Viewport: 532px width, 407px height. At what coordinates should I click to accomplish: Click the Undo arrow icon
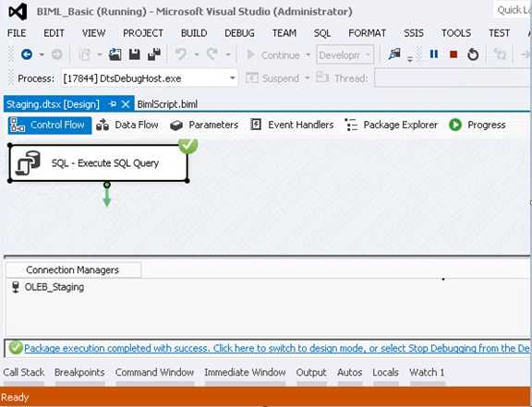coord(181,54)
